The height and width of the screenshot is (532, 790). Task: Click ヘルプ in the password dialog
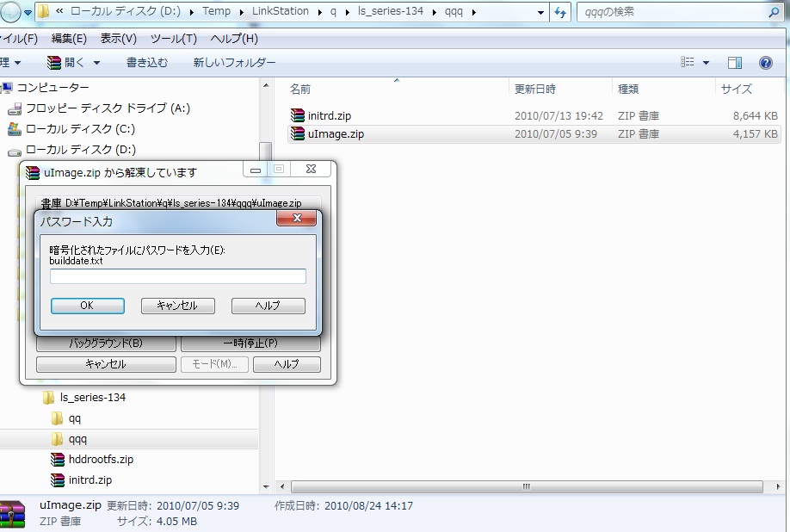click(x=268, y=306)
